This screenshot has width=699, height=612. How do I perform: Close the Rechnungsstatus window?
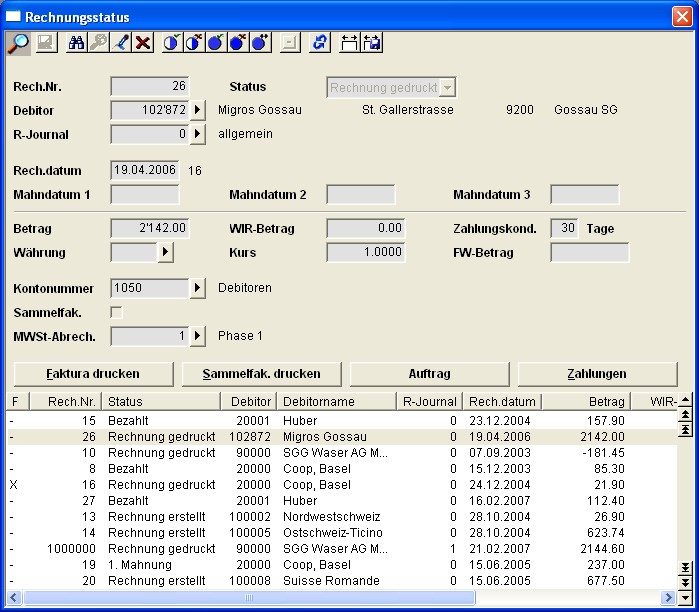pyautogui.click(x=682, y=17)
